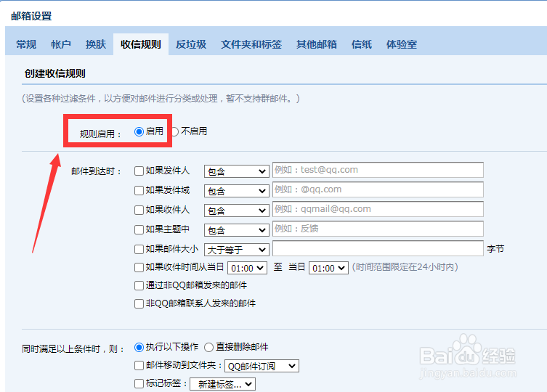Check the 标记标签 option

pyautogui.click(x=139, y=383)
